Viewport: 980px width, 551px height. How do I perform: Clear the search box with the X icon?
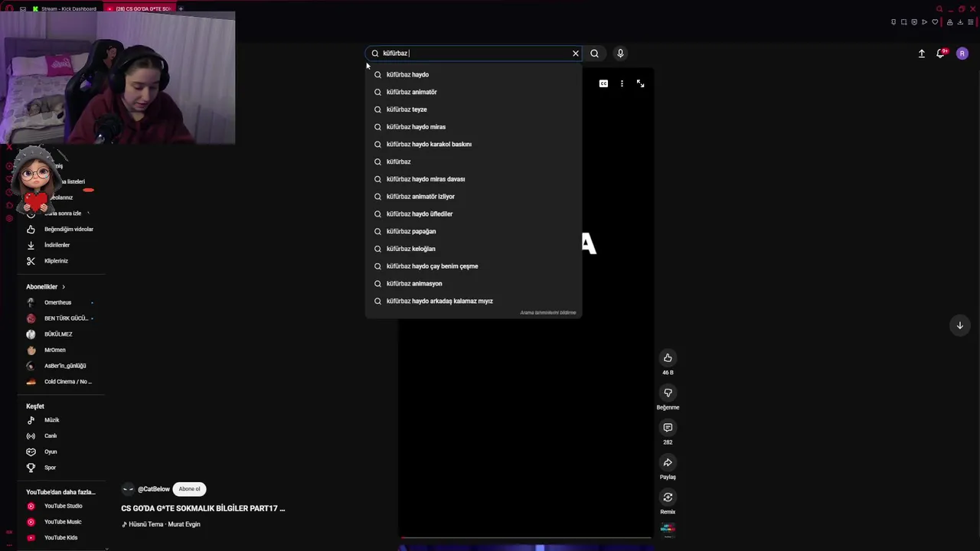[576, 54]
